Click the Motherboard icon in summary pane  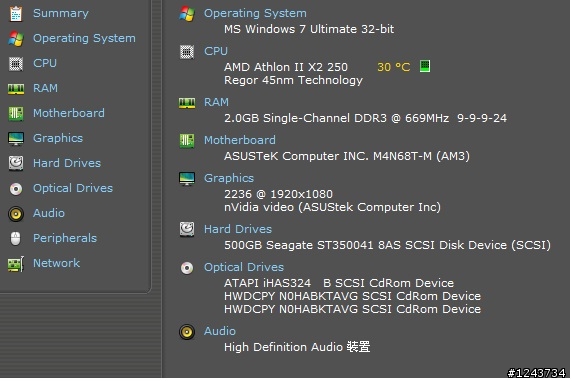click(187, 141)
